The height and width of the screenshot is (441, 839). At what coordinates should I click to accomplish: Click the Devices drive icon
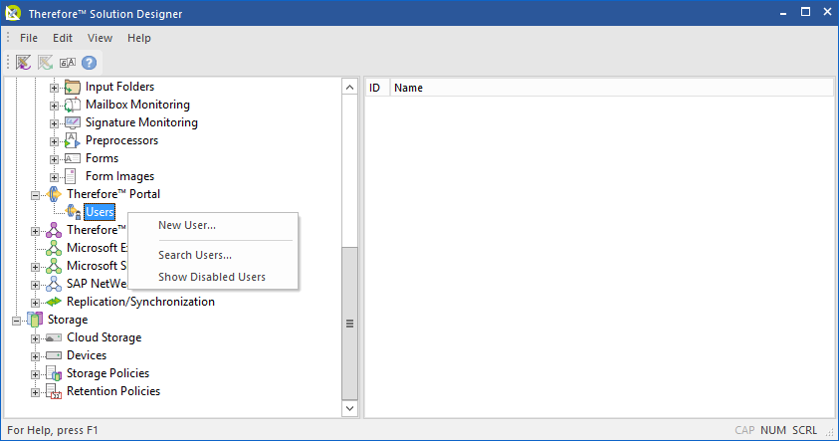[54, 355]
